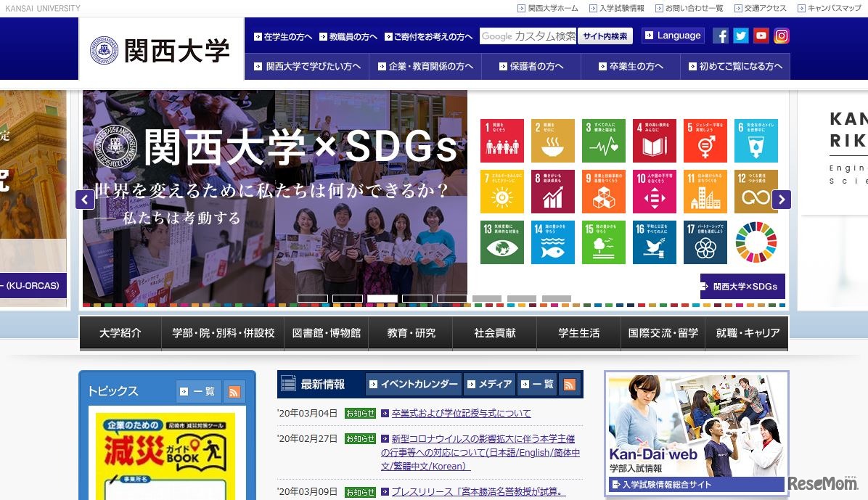The image size is (868, 500).
Task: Click SDG goal 1 no poverty tile
Action: [x=502, y=141]
